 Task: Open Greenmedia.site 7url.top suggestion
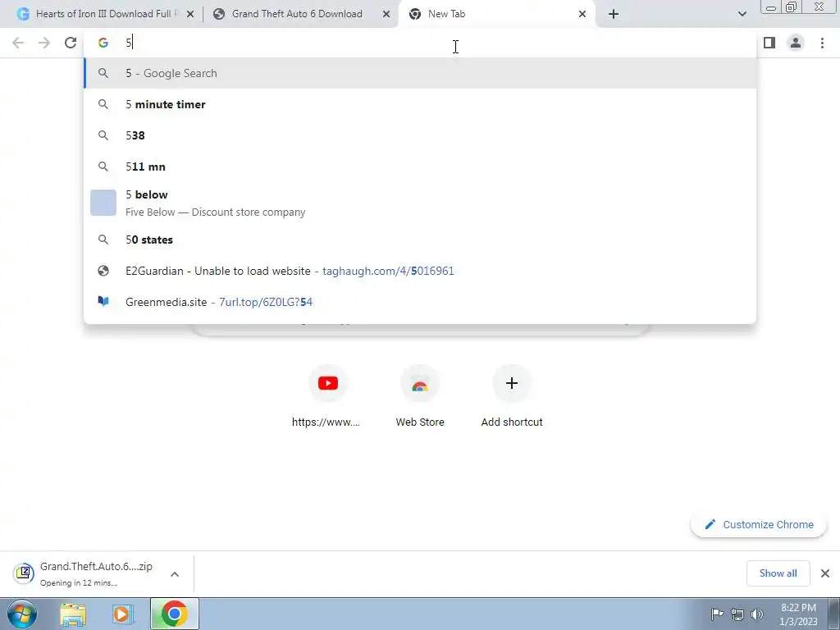(420, 302)
